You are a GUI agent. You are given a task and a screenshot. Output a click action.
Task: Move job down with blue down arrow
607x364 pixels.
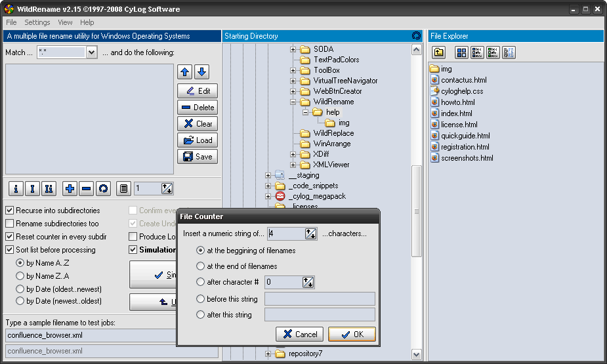201,72
